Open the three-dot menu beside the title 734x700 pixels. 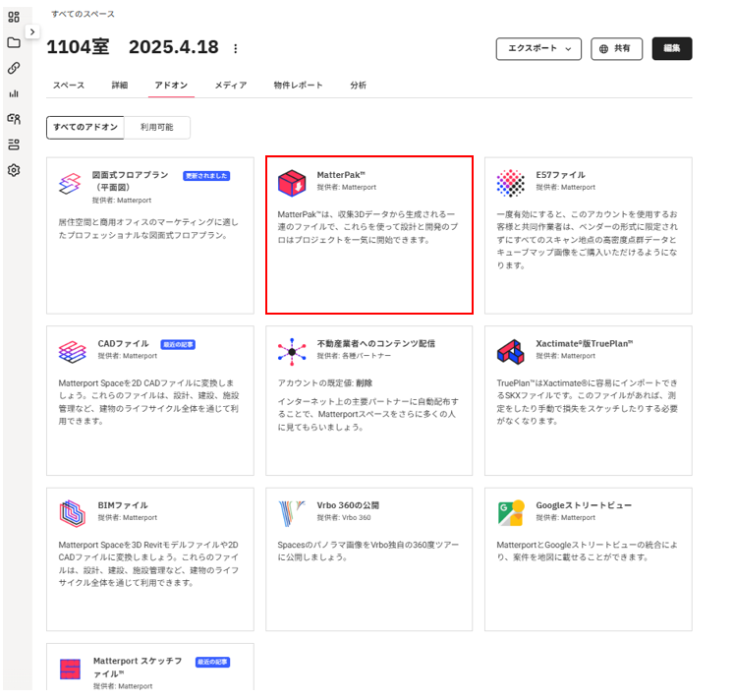(236, 48)
